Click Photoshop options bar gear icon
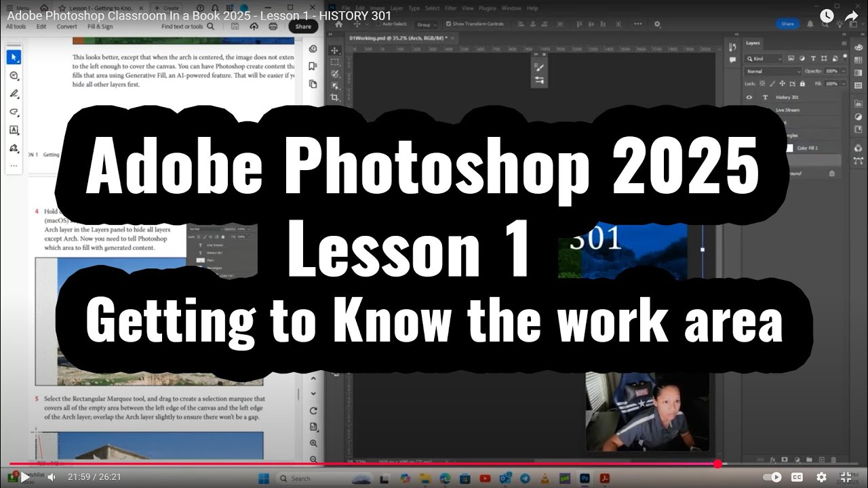Image resolution: width=868 pixels, height=488 pixels. [657, 24]
